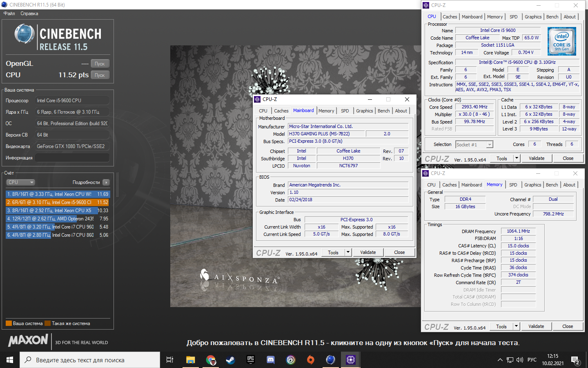Image resolution: width=588 pixels, height=368 pixels.
Task: Start the CPU test with Пуск
Action: pyautogui.click(x=100, y=75)
